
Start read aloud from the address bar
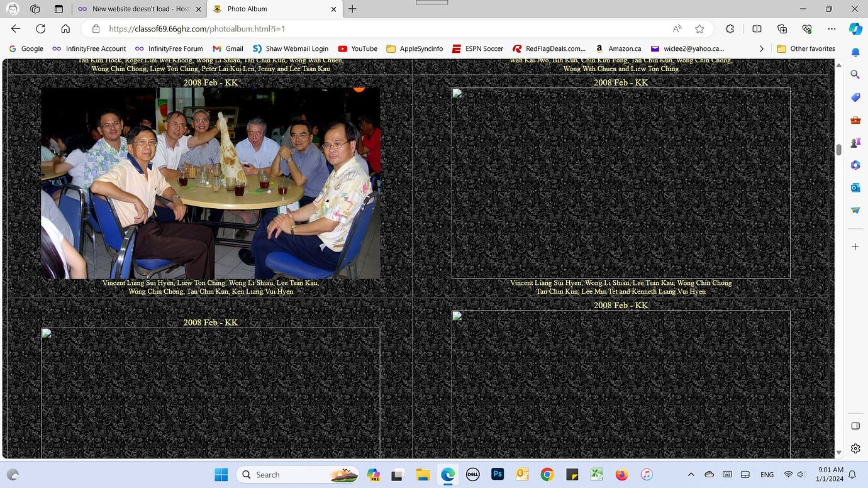click(676, 29)
